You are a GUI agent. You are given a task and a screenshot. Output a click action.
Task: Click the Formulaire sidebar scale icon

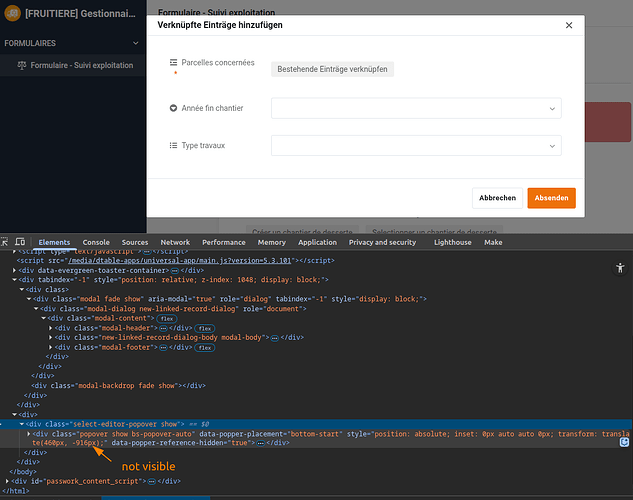coord(22,65)
